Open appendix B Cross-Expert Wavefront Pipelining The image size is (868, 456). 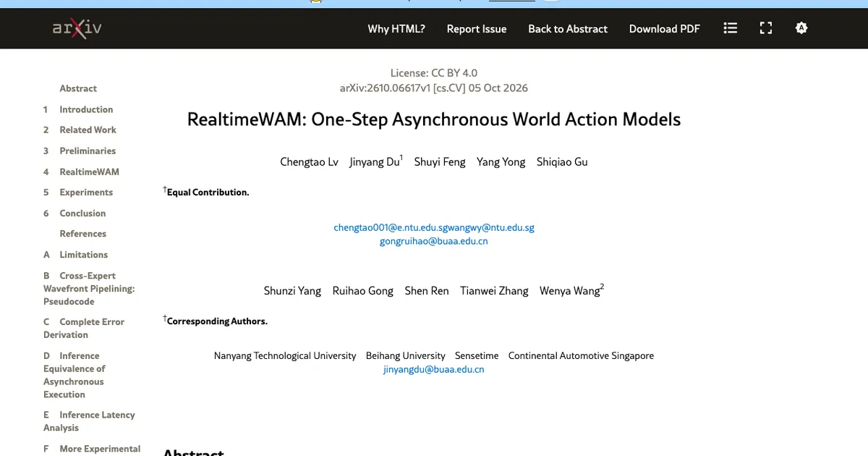point(89,288)
